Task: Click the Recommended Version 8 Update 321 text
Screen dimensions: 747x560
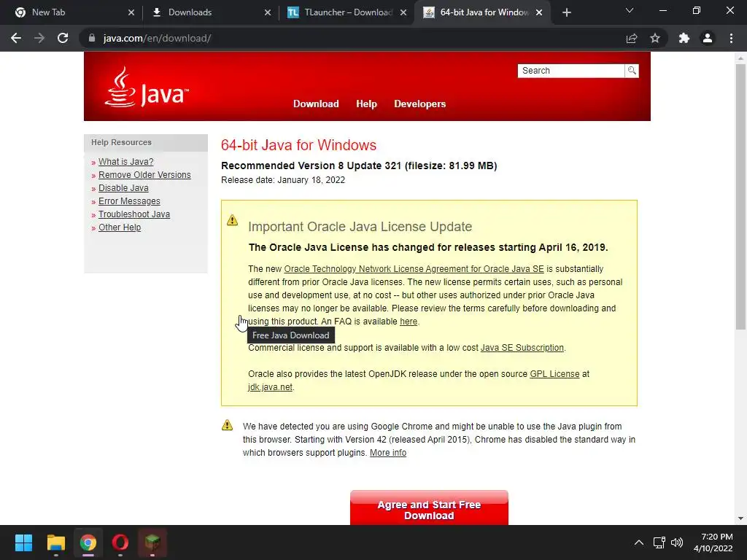Action: pos(359,166)
